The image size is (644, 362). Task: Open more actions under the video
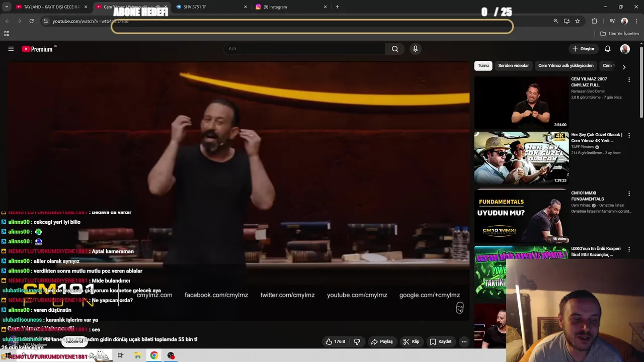pos(464,341)
